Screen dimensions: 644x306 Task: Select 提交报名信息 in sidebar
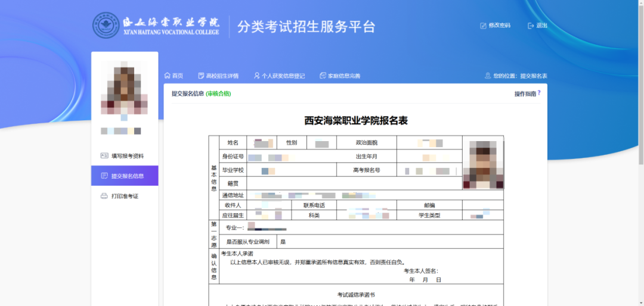coord(125,176)
